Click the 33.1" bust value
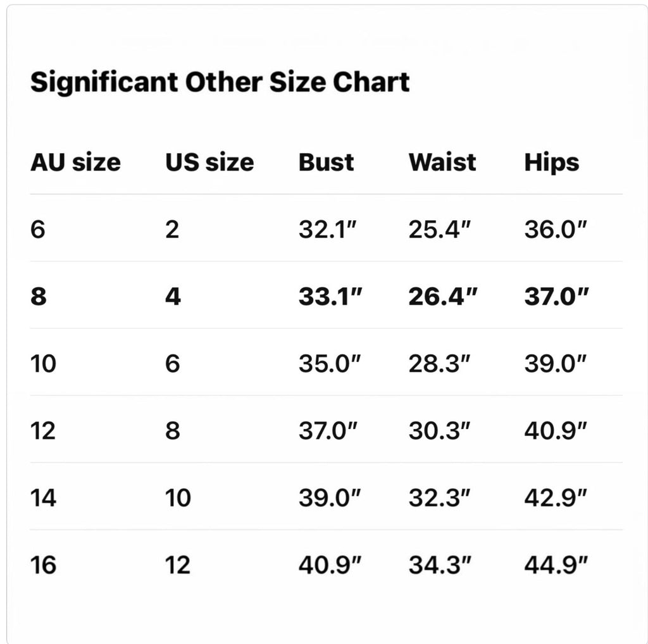Viewport: 648px width, 644px height. pos(330,297)
